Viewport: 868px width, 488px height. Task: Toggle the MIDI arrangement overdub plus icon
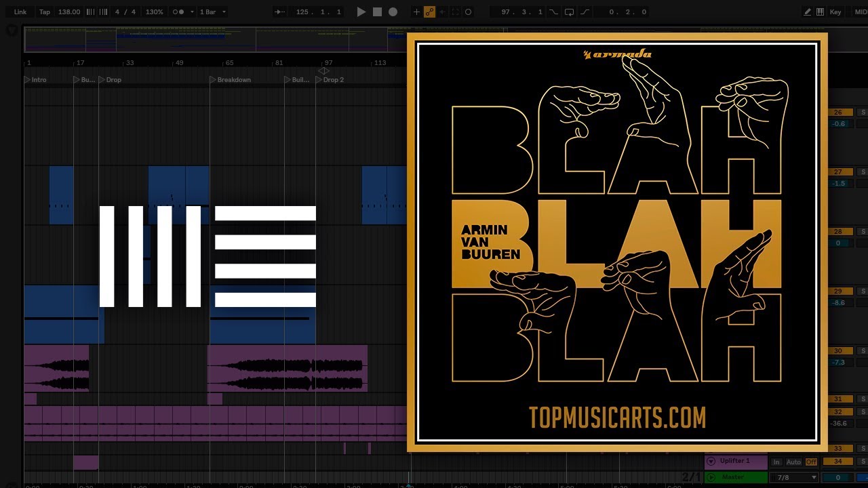coord(416,12)
